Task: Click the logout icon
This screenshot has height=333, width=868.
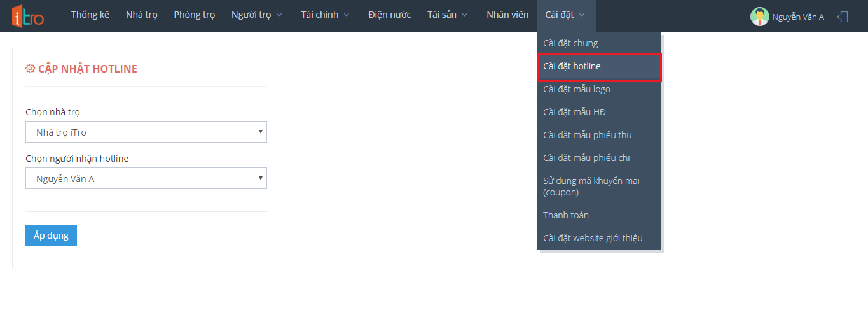Action: coord(843,17)
